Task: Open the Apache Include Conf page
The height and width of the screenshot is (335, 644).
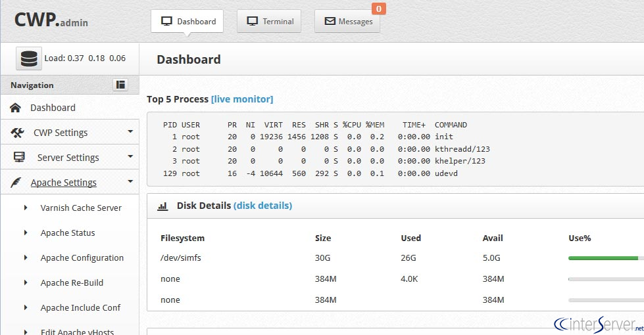Action: point(80,308)
